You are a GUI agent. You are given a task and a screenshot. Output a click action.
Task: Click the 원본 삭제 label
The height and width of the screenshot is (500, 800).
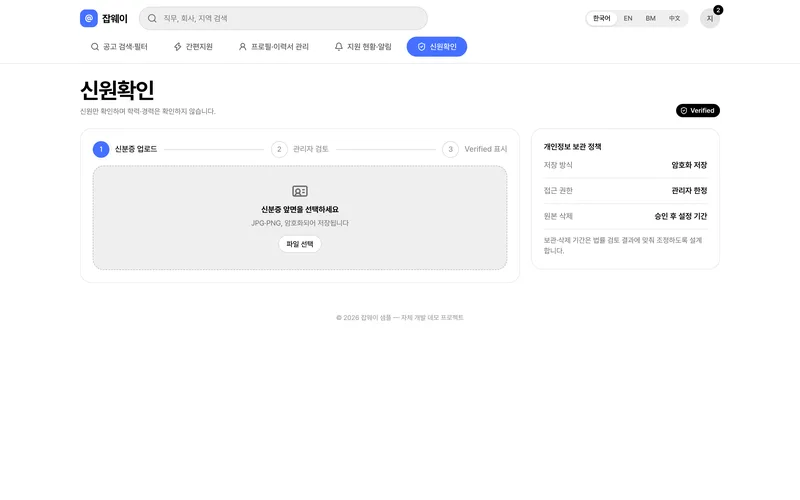pyautogui.click(x=558, y=216)
